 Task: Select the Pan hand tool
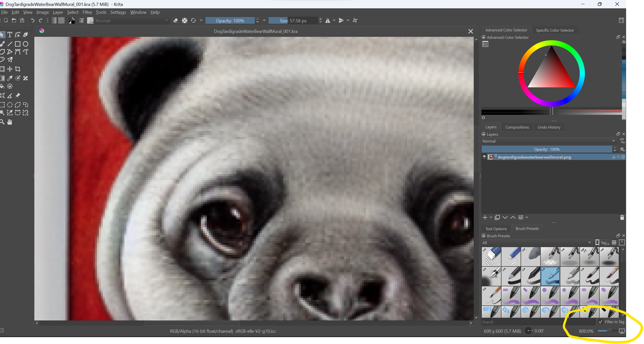(x=10, y=122)
